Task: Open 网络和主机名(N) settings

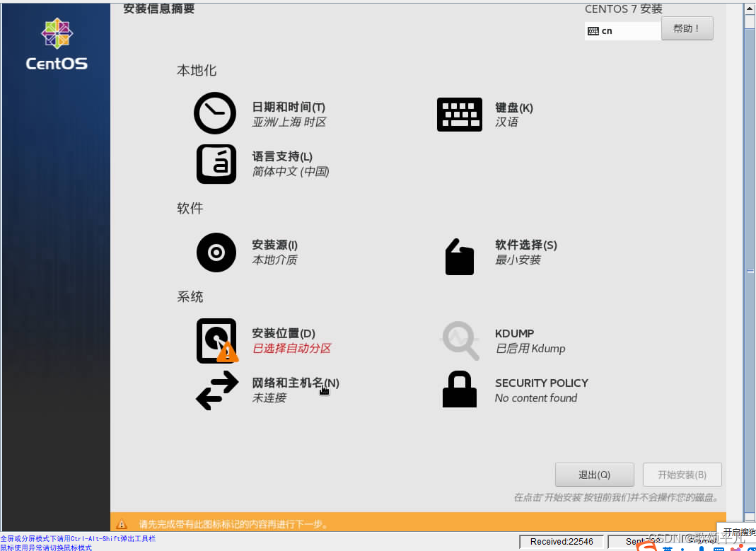Action: click(x=296, y=383)
